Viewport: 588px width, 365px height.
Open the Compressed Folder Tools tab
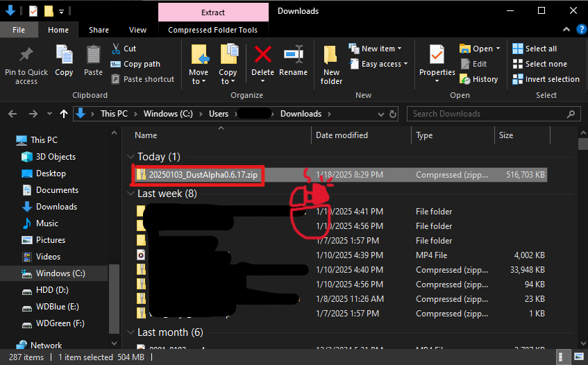212,30
